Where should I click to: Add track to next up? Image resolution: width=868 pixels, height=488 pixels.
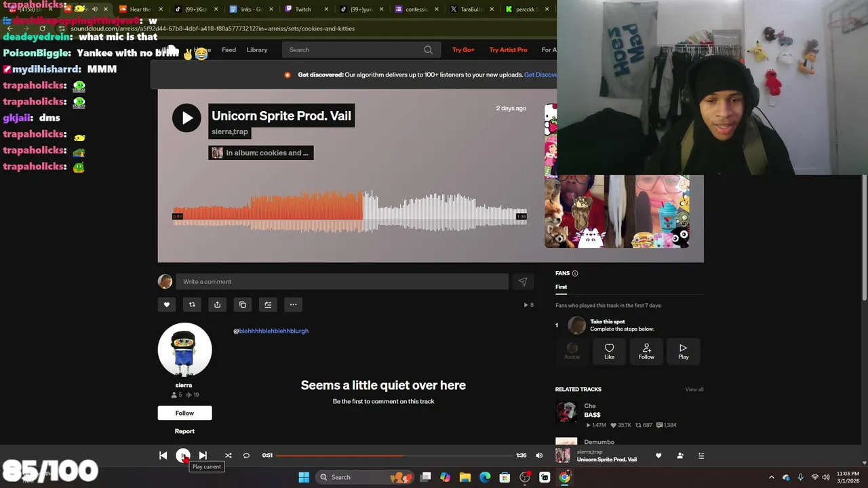(x=268, y=304)
